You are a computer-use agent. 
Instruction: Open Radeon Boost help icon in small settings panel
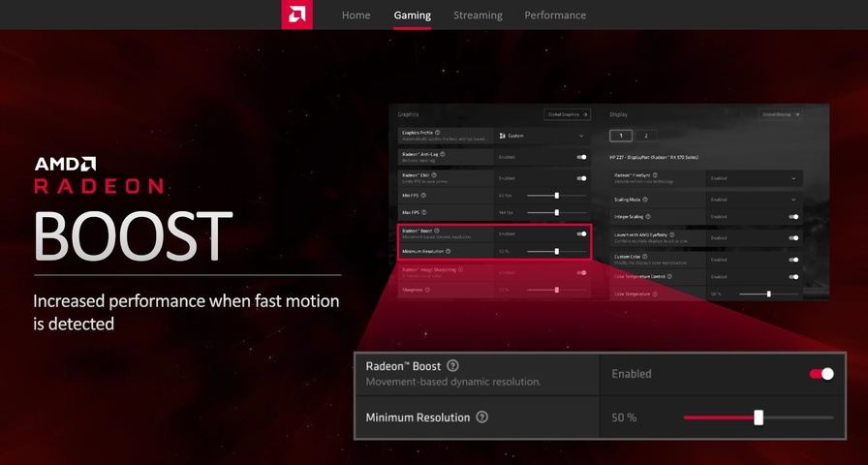click(436, 231)
